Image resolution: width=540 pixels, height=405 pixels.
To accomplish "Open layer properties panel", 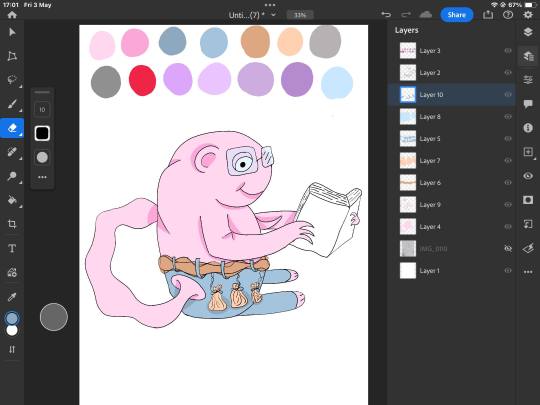I will (x=528, y=80).
